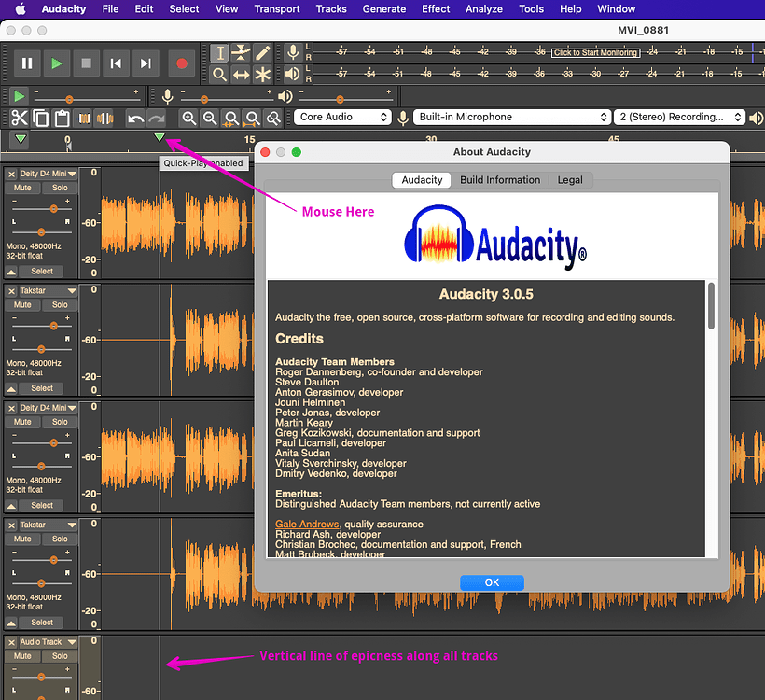Click the playback volume slider knob
765x700 pixels.
341,100
